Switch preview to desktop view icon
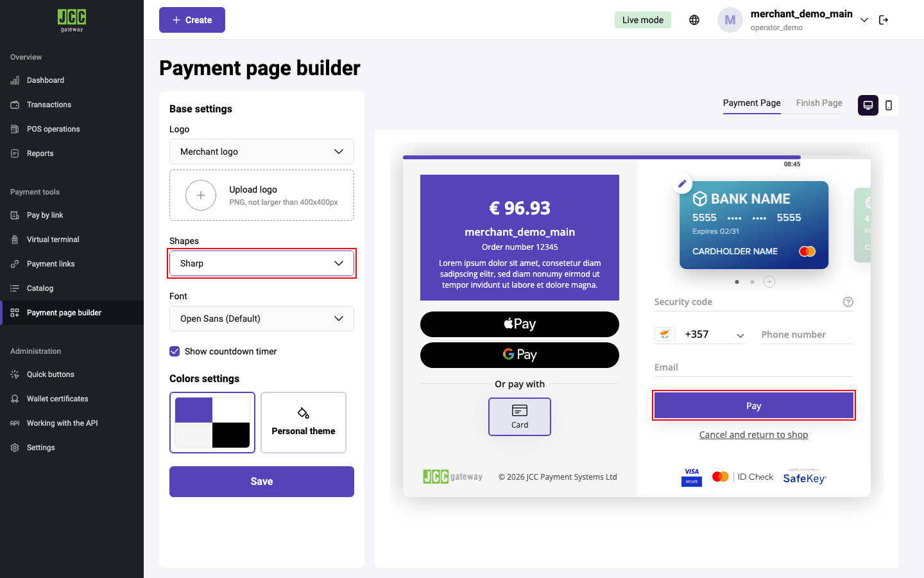The image size is (924, 578). (868, 105)
